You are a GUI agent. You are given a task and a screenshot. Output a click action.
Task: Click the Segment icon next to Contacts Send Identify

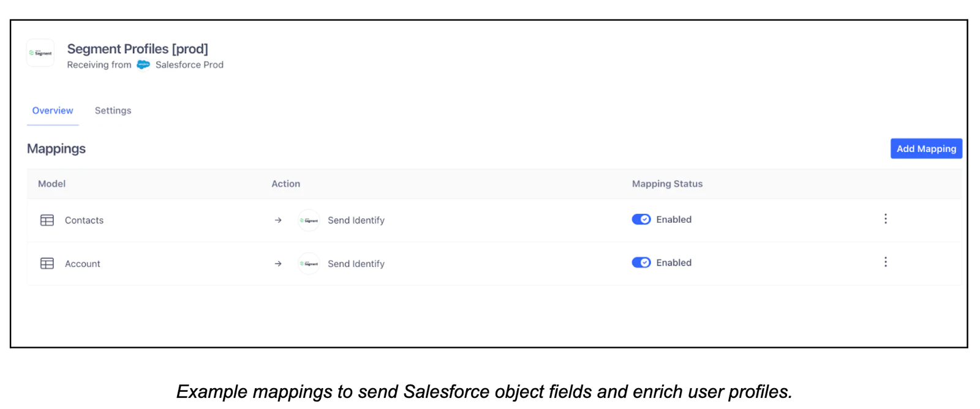coord(309,220)
